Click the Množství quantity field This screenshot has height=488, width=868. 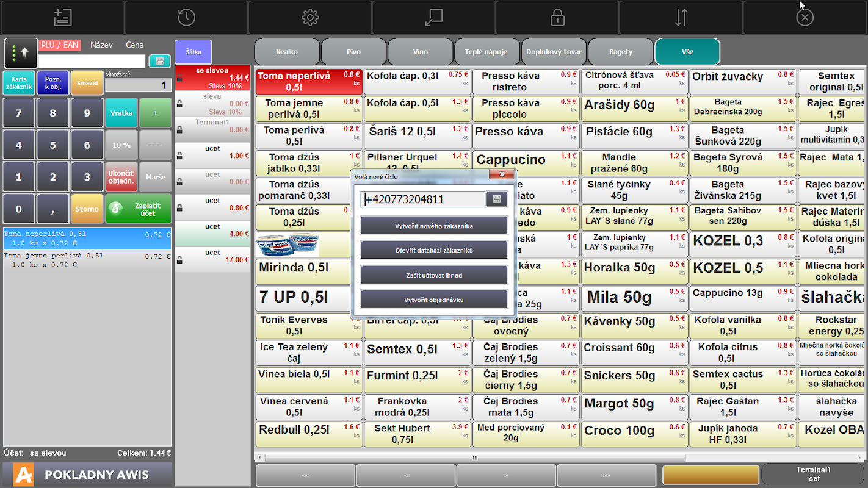[x=138, y=85]
